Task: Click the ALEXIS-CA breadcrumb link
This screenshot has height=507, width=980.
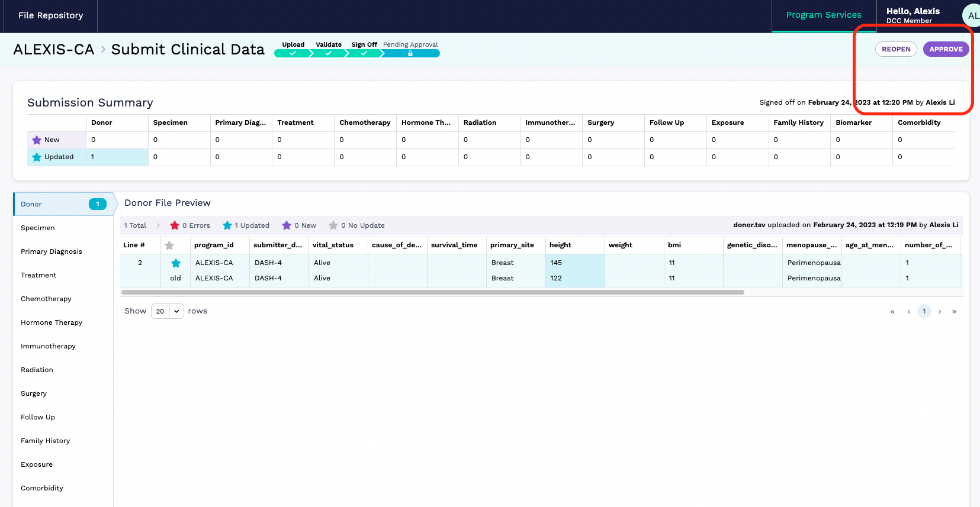Action: coord(54,50)
